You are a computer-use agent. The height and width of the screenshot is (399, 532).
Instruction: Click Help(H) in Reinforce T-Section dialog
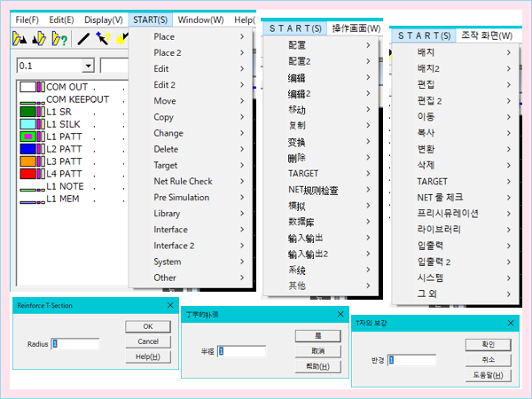(x=148, y=356)
